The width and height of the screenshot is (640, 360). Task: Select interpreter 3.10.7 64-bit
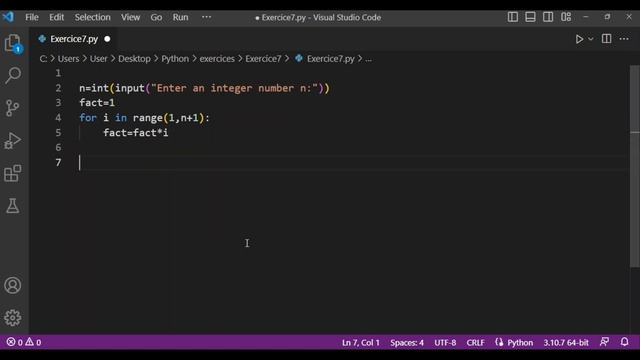[x=566, y=342]
